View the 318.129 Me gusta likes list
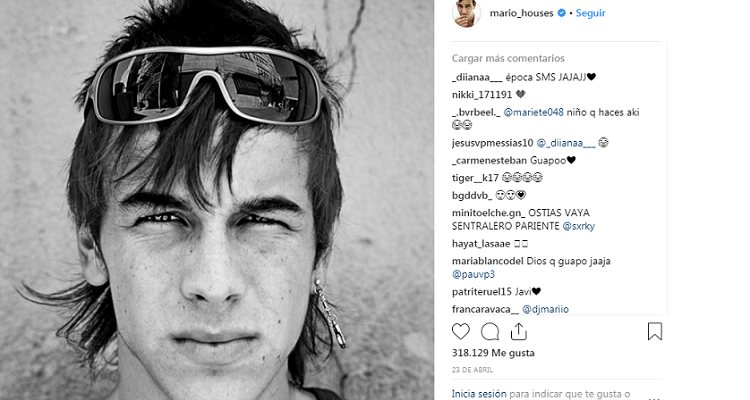750x400 pixels. click(493, 353)
